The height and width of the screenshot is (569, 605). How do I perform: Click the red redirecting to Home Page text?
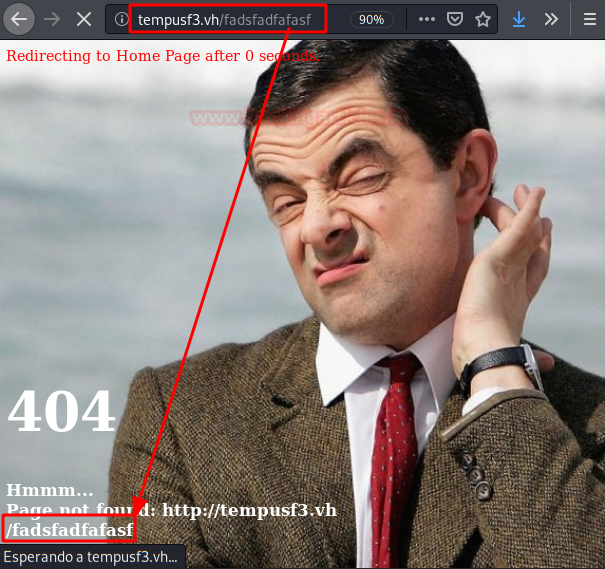click(x=163, y=56)
